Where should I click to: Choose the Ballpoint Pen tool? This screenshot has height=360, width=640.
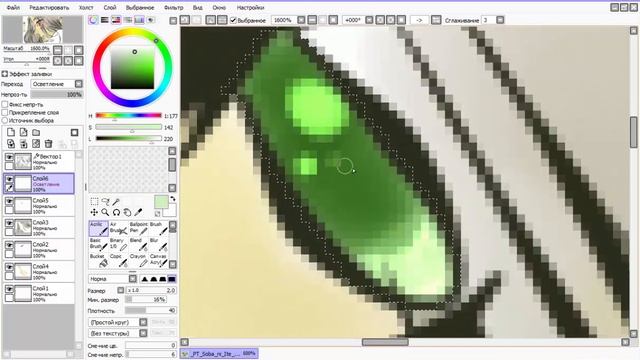138,229
